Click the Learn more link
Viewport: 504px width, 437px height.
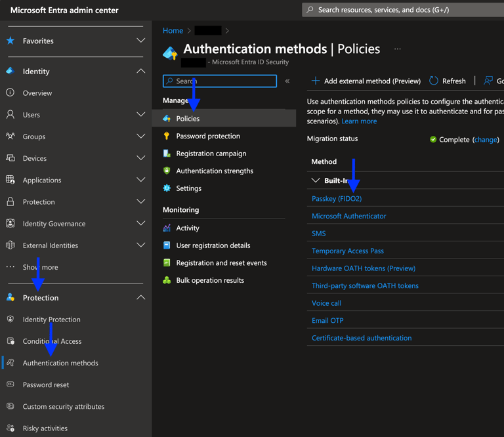click(x=359, y=121)
